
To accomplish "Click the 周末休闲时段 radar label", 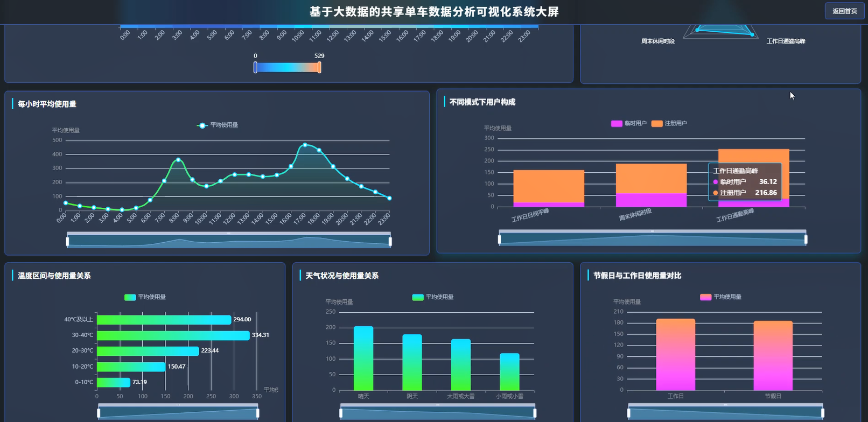I will 657,41.
